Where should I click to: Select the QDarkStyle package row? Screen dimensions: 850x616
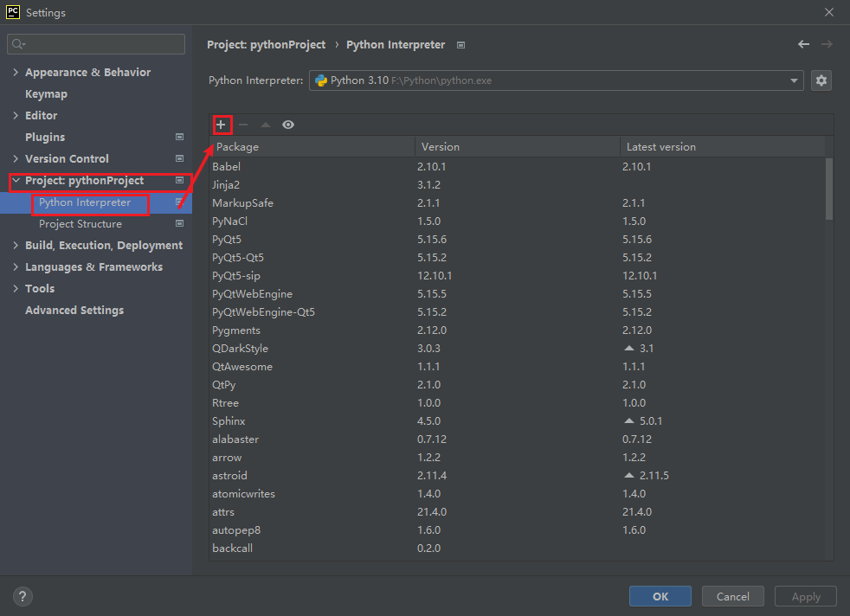tap(240, 349)
